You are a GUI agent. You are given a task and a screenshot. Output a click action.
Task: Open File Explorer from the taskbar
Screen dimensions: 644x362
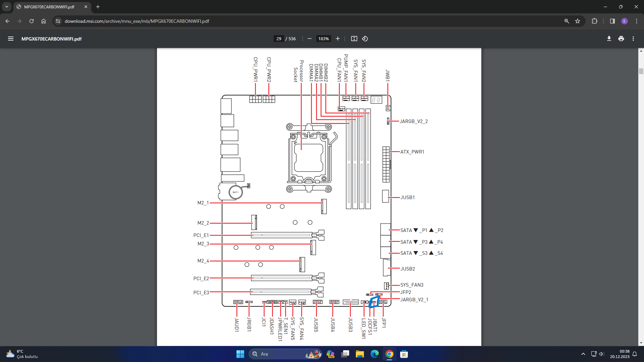(x=360, y=354)
